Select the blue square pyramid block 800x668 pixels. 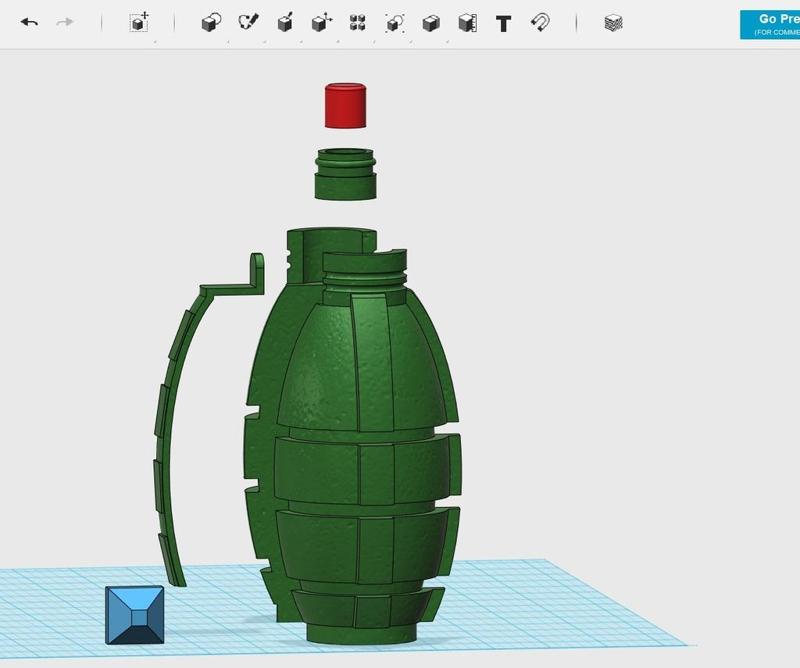point(135,614)
